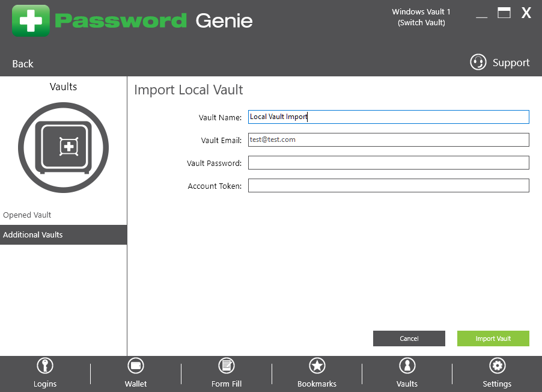
Task: Open the Logins key icon
Action: (45, 366)
